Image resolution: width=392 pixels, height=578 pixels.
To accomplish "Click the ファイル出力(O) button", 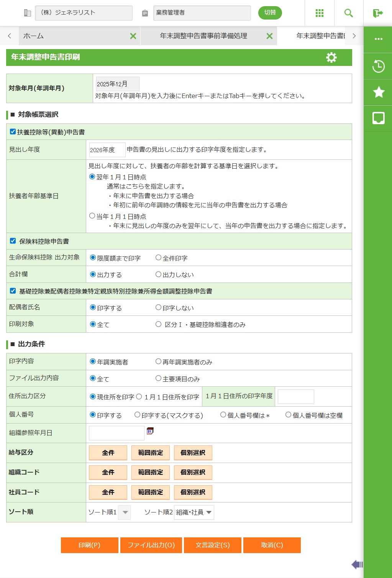I will [x=151, y=545].
